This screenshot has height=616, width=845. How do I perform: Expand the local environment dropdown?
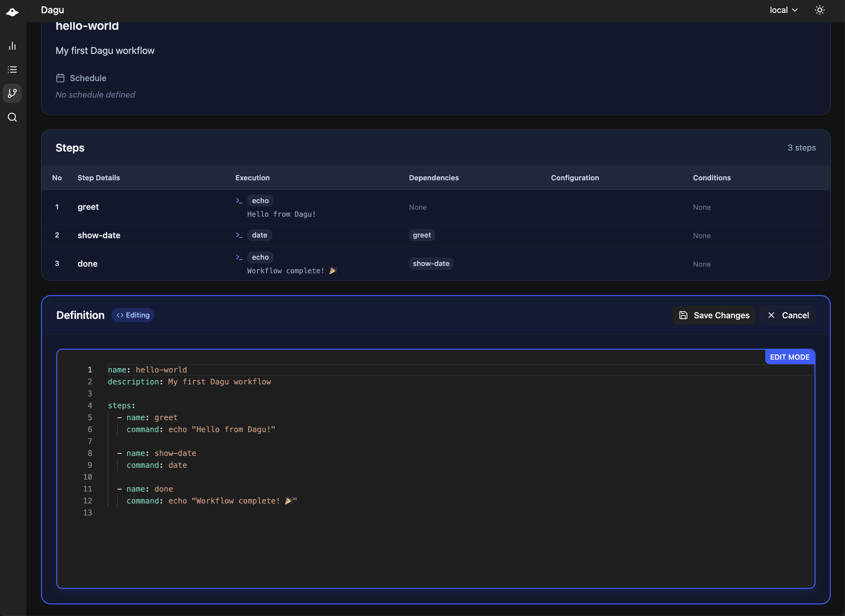[x=783, y=10]
